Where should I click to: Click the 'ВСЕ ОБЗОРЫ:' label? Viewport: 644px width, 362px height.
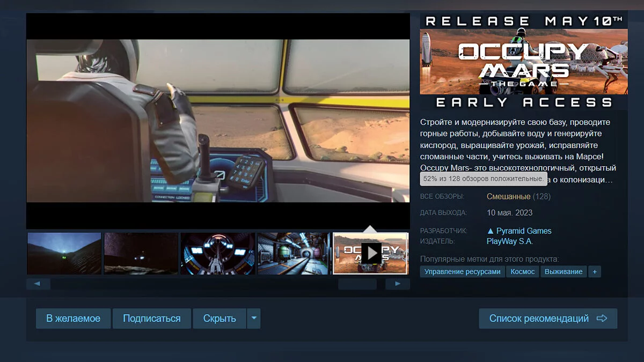[442, 196]
